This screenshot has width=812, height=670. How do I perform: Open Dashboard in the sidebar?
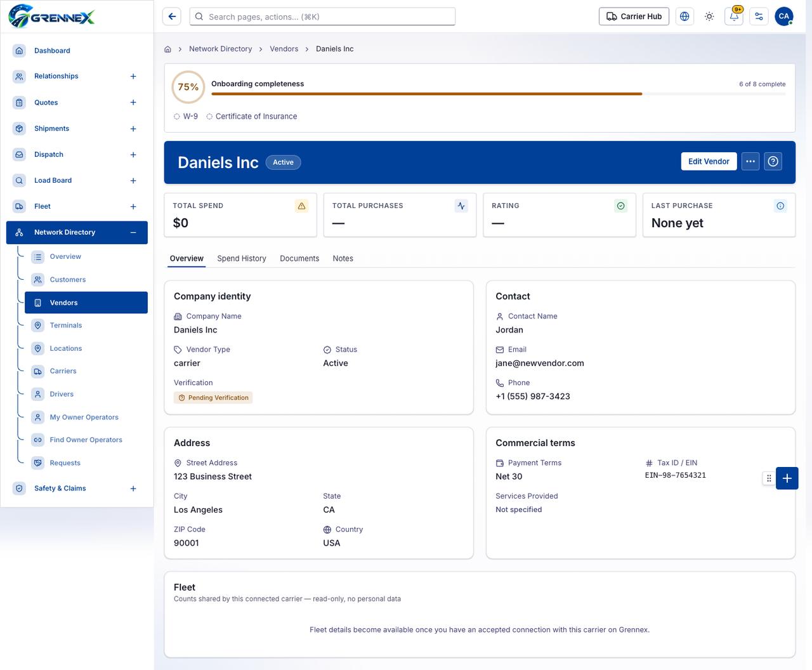76,51
